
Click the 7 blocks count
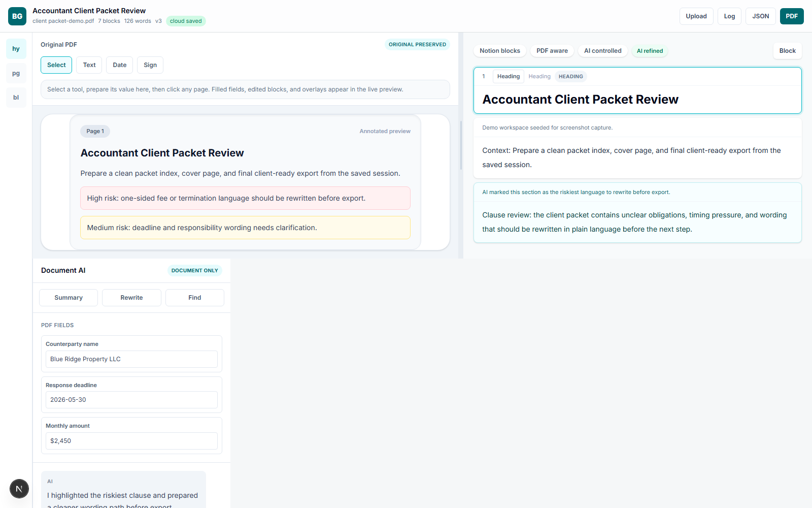(109, 21)
